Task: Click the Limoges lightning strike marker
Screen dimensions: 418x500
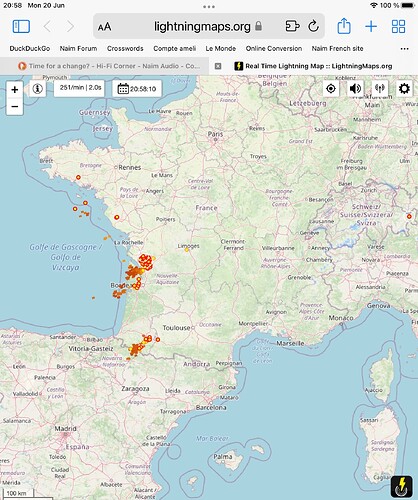Action: (187, 250)
